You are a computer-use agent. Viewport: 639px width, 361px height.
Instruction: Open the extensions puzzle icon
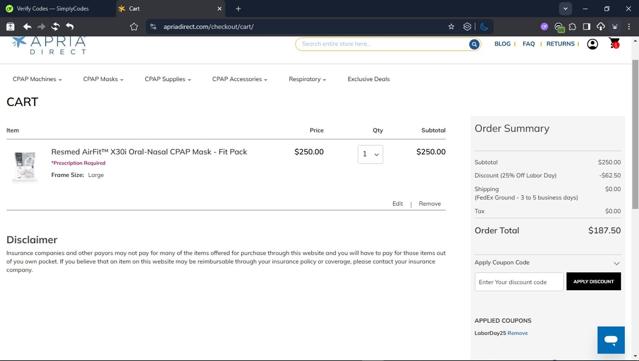573,26
